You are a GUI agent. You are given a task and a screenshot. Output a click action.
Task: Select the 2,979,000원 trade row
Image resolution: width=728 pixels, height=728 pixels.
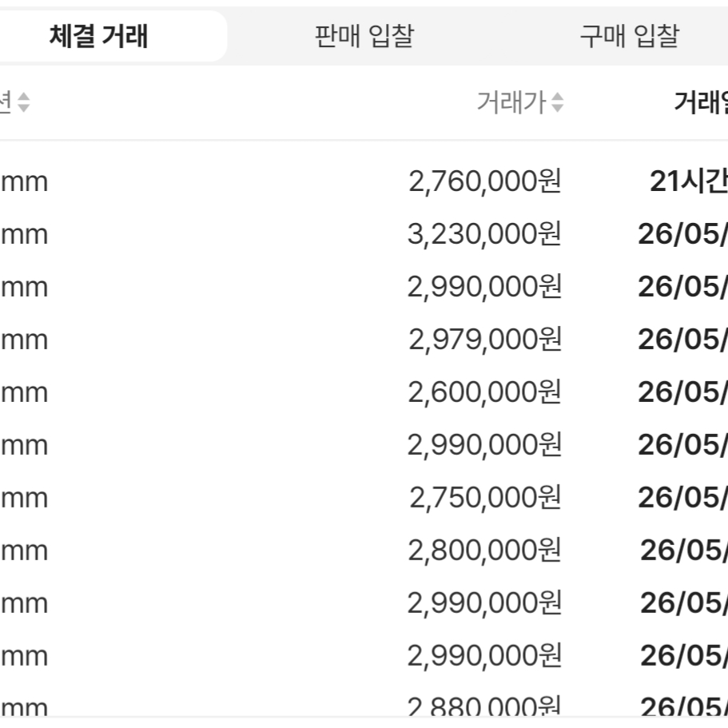pyautogui.click(x=364, y=340)
